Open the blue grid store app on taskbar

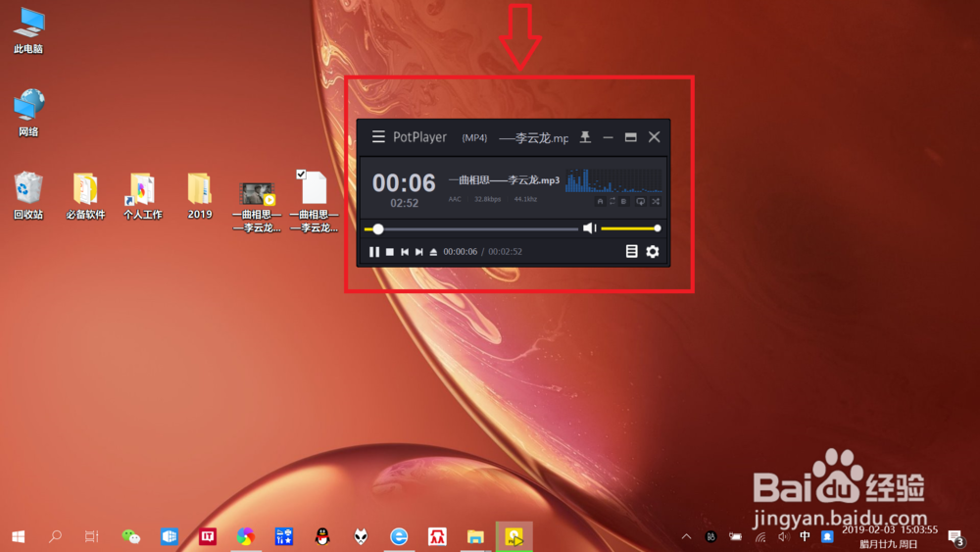click(x=284, y=536)
